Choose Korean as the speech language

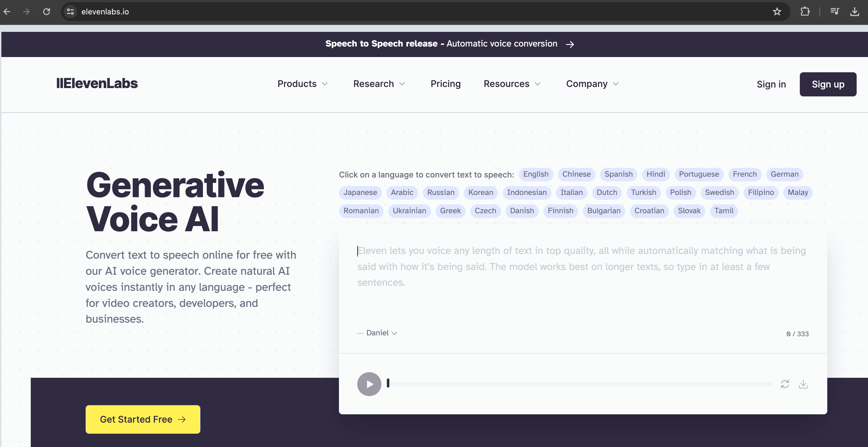point(481,192)
